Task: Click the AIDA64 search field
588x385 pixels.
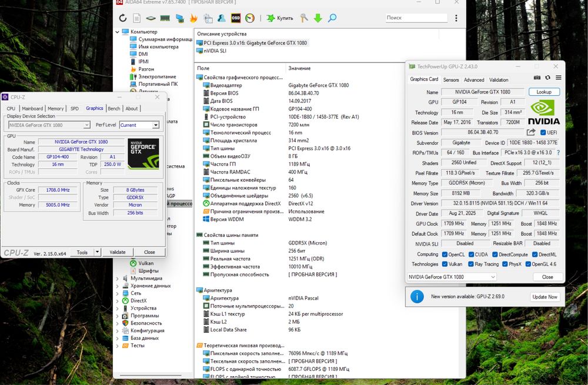Action: (415, 18)
